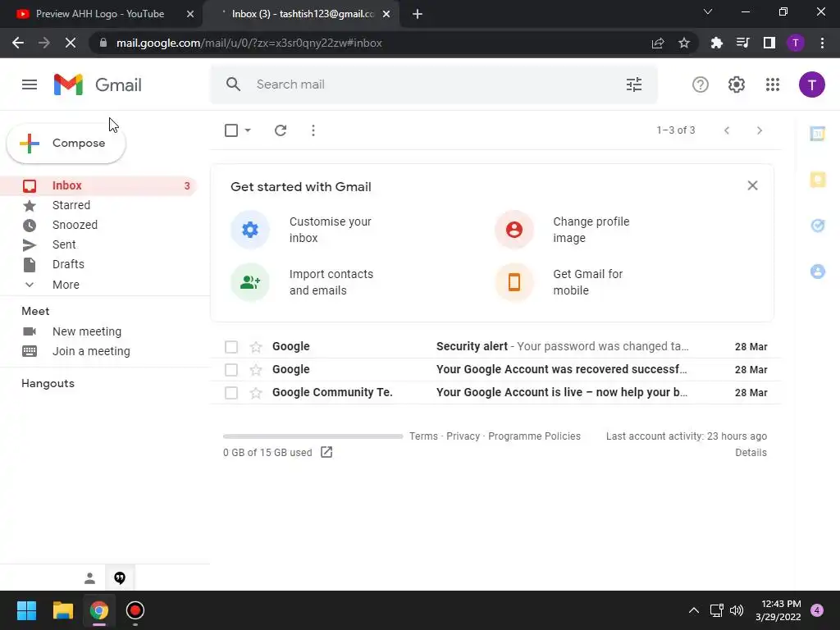Open the Windows Start menu
The width and height of the screenshot is (840, 630).
(x=26, y=610)
